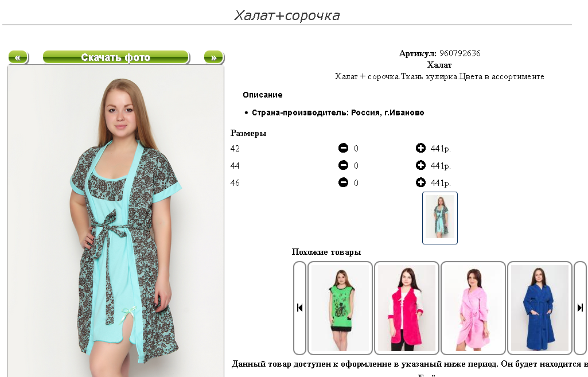The image size is (588, 377).
Task: Click the Скачать фото button
Action: (x=116, y=57)
